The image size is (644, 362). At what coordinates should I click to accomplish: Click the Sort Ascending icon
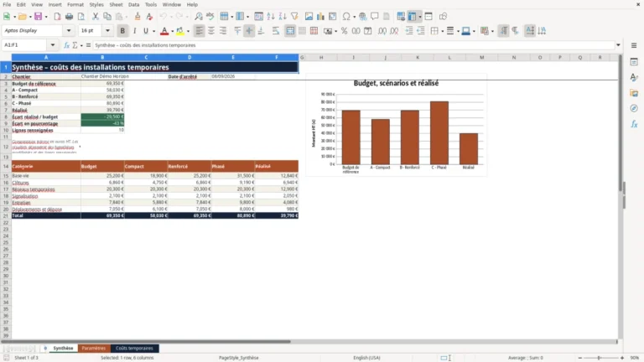271,17
